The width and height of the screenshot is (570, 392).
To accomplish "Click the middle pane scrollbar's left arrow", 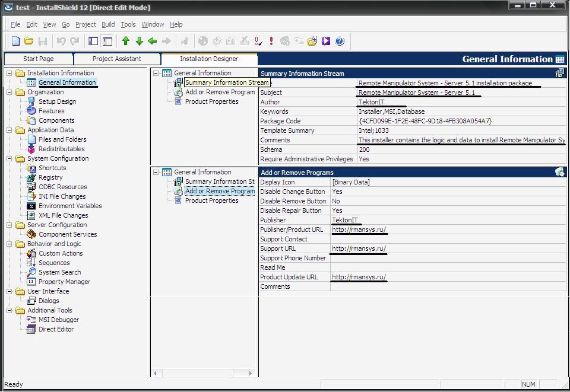I will point(155,373).
